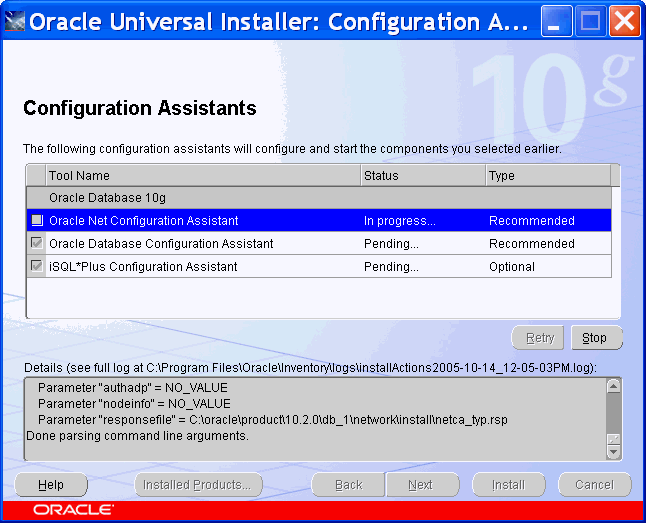Open Help for the installer

51,485
